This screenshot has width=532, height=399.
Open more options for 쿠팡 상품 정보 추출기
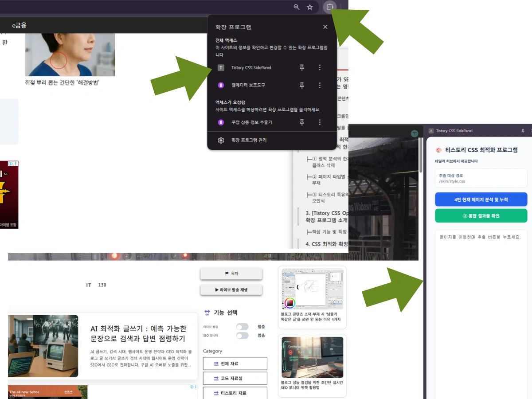(x=320, y=122)
